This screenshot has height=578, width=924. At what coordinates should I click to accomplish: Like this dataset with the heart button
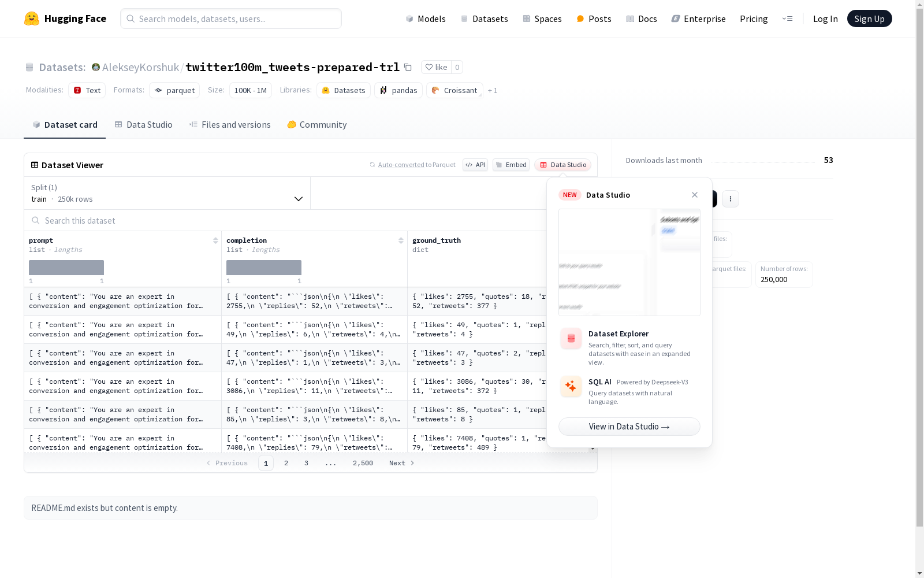[x=436, y=67]
